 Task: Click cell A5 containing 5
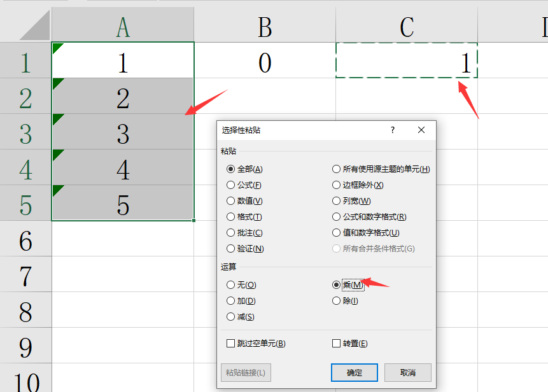coord(123,203)
